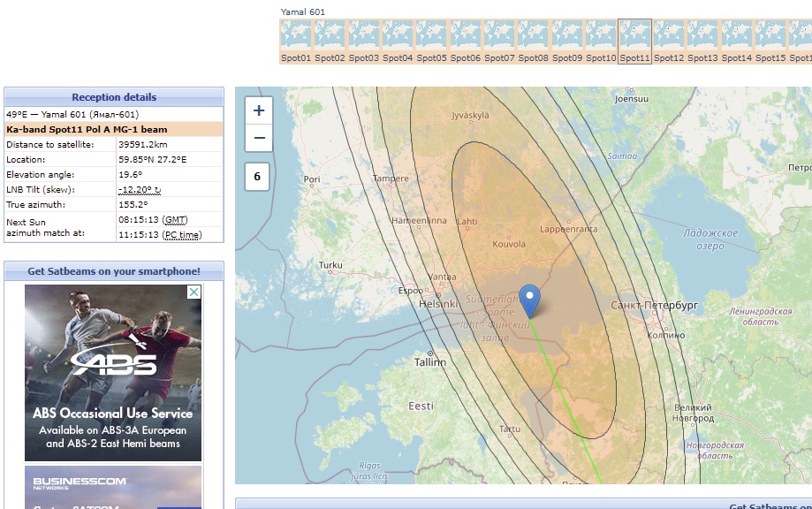
Task: Select the Spot01 beam thumbnail
Action: pos(295,35)
